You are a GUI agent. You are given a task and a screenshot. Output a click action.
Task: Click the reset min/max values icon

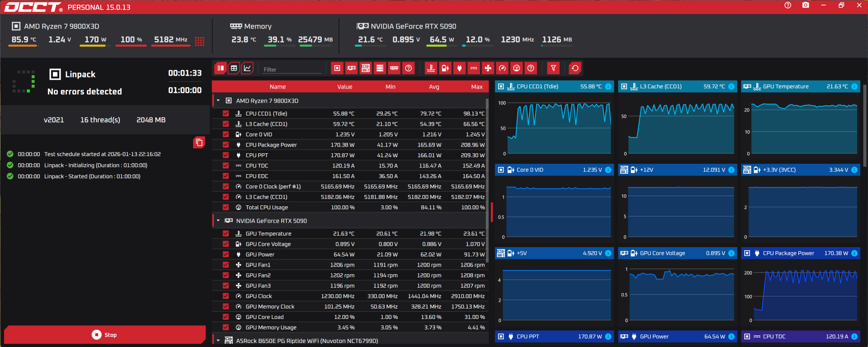point(575,68)
